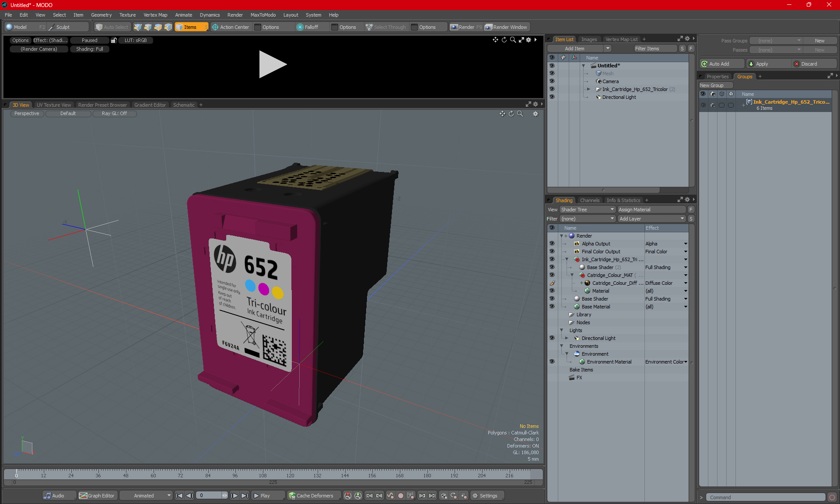The width and height of the screenshot is (840, 504).
Task: Step to previous frame
Action: point(189,496)
